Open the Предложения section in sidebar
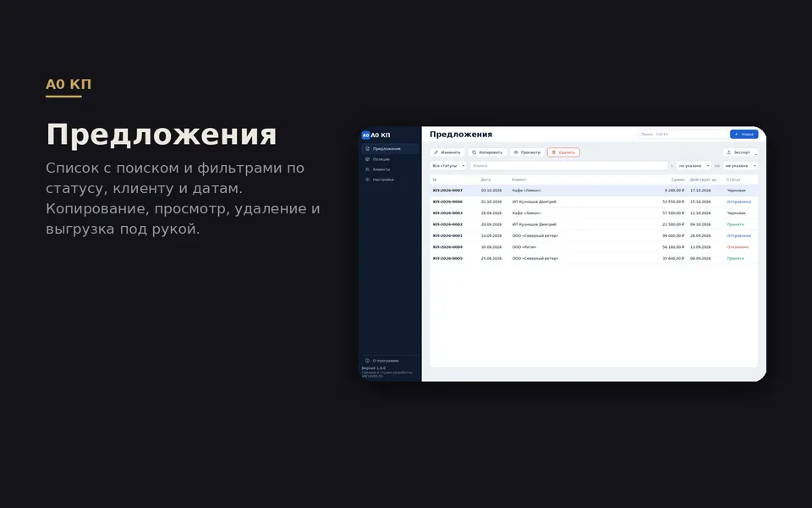812x508 pixels. click(390, 149)
